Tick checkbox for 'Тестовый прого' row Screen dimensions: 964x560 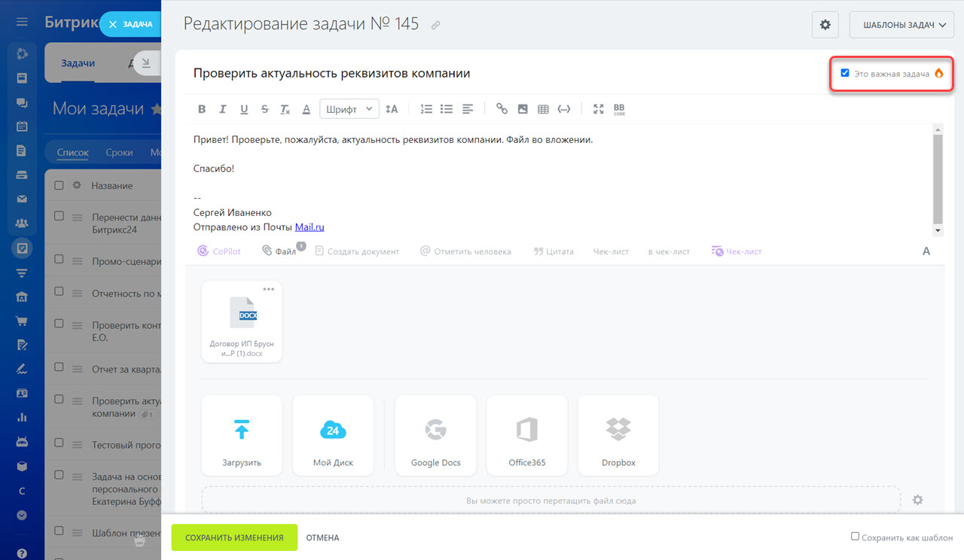59,444
